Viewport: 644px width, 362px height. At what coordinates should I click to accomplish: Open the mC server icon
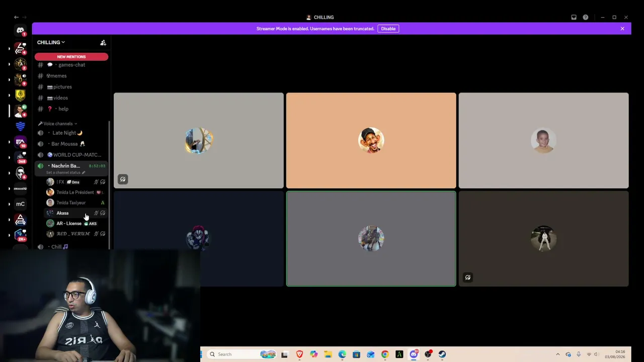click(x=20, y=204)
